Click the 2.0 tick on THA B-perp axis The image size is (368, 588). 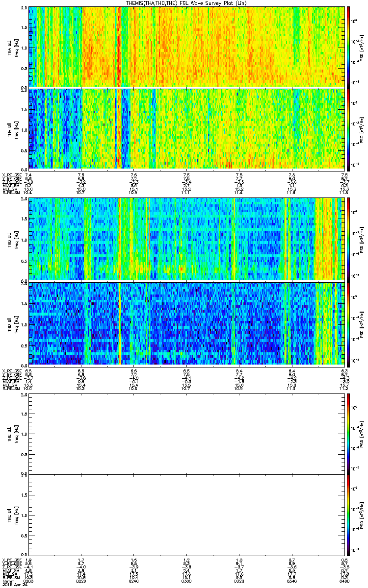[x=25, y=9]
